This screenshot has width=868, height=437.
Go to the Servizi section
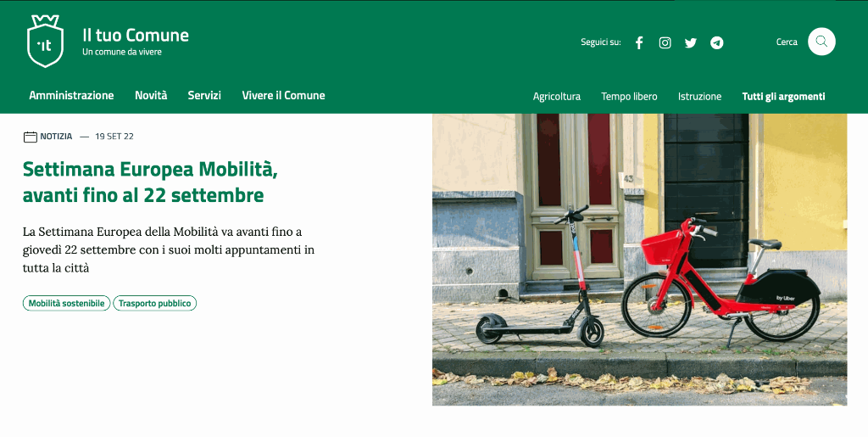tap(204, 95)
